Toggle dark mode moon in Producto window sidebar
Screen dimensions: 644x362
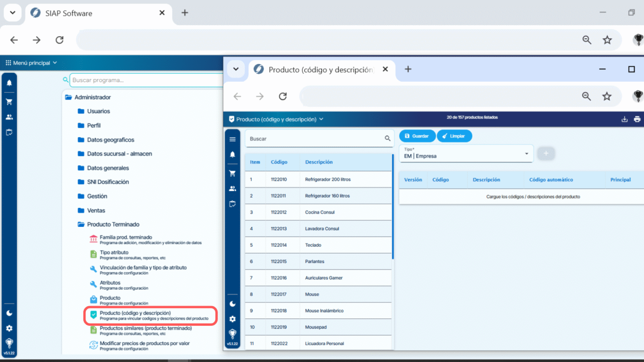(x=232, y=304)
